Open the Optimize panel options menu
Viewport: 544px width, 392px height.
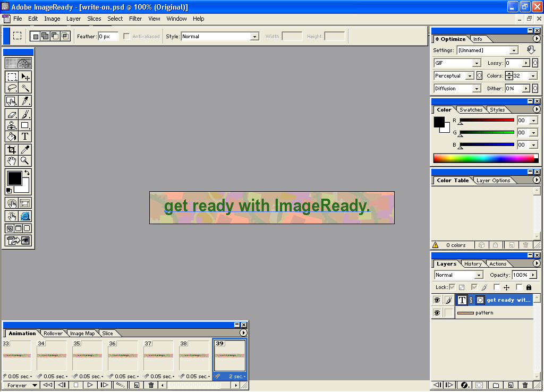[x=537, y=38]
